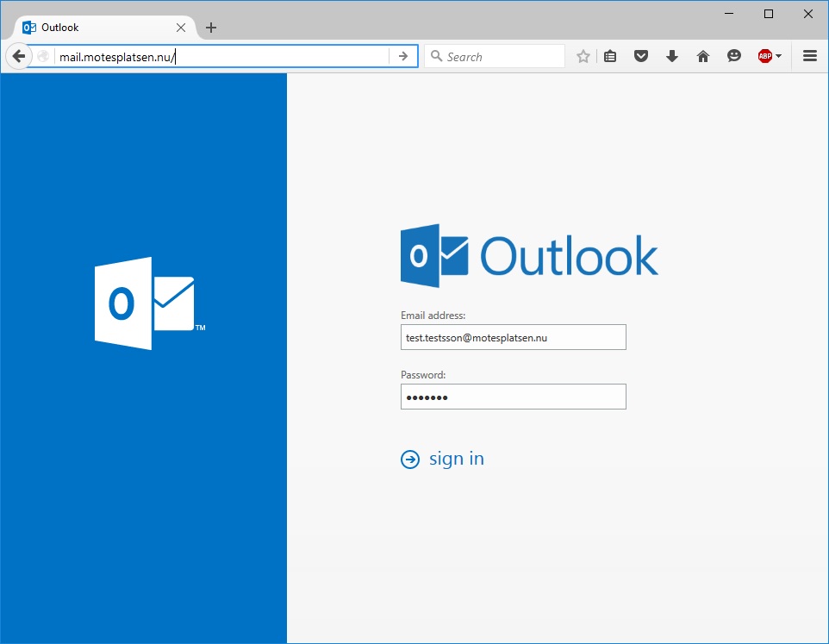Click the site identity globe icon
The image size is (829, 644).
click(x=43, y=56)
